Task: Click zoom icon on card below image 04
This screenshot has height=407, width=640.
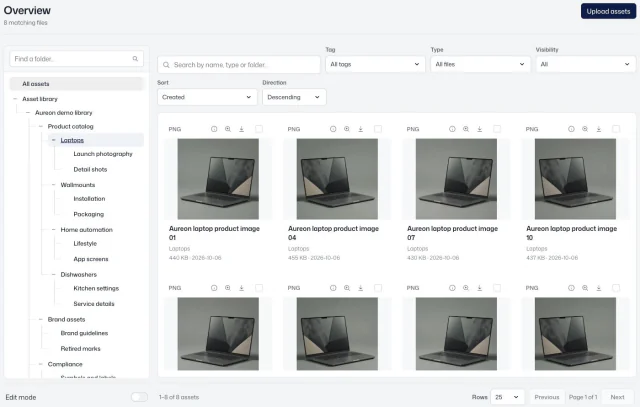Action: (347, 288)
